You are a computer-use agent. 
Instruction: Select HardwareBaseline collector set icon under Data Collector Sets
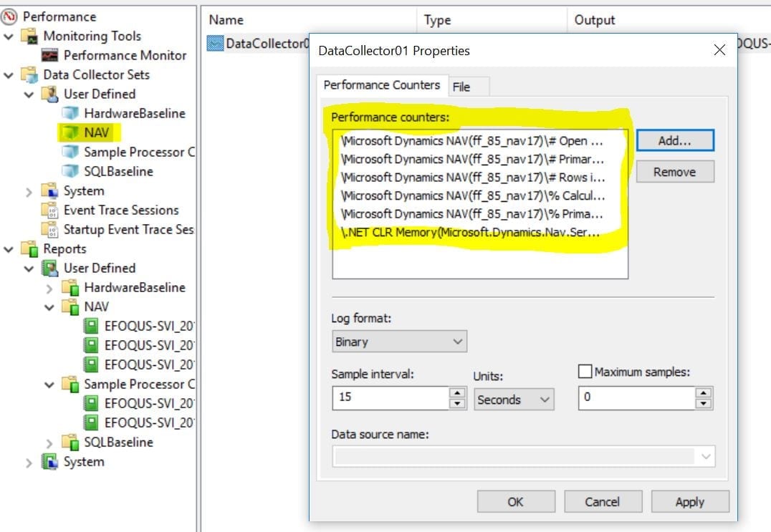pos(70,113)
